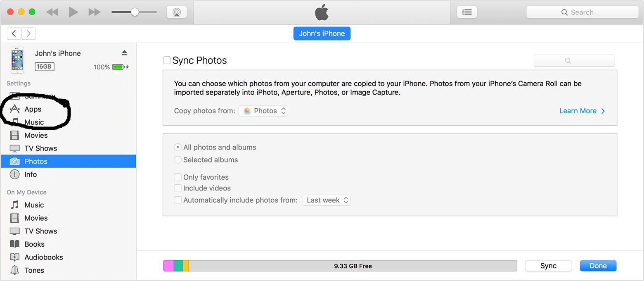The height and width of the screenshot is (281, 644).
Task: Open the Copy photos from dropdown
Action: (263, 111)
